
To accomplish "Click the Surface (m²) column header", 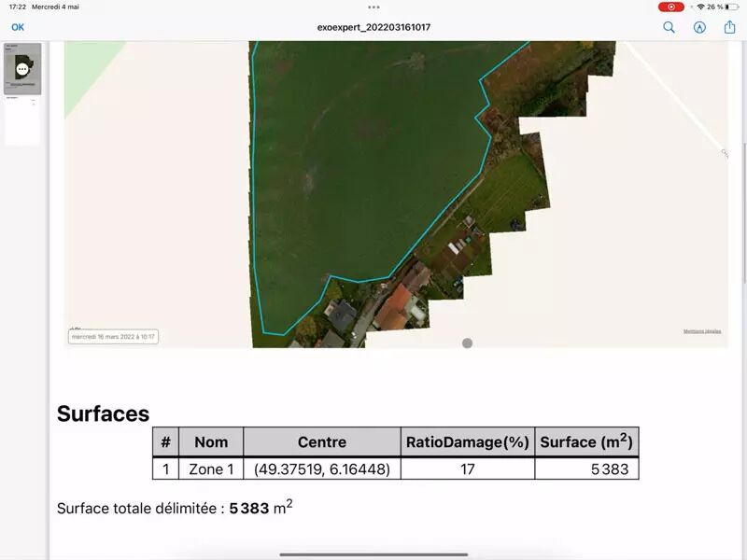I will pos(586,441).
